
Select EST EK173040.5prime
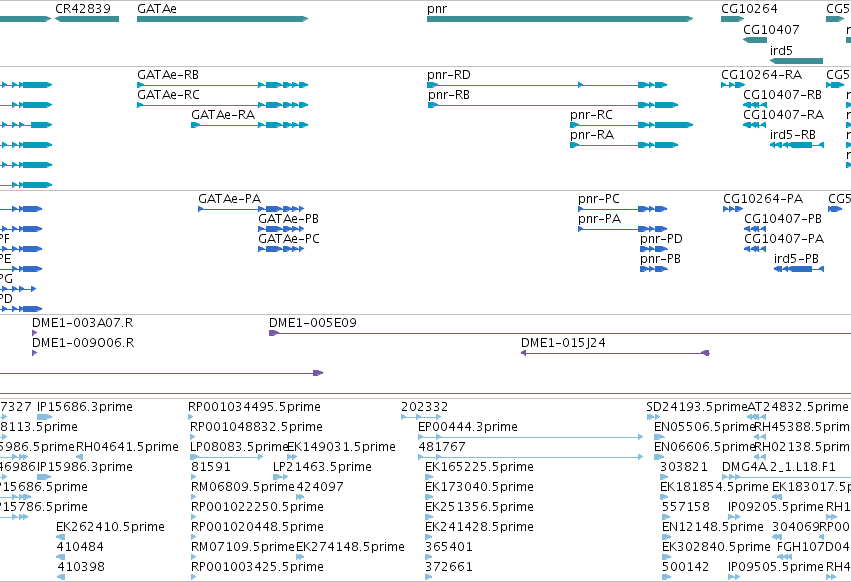(x=479, y=487)
